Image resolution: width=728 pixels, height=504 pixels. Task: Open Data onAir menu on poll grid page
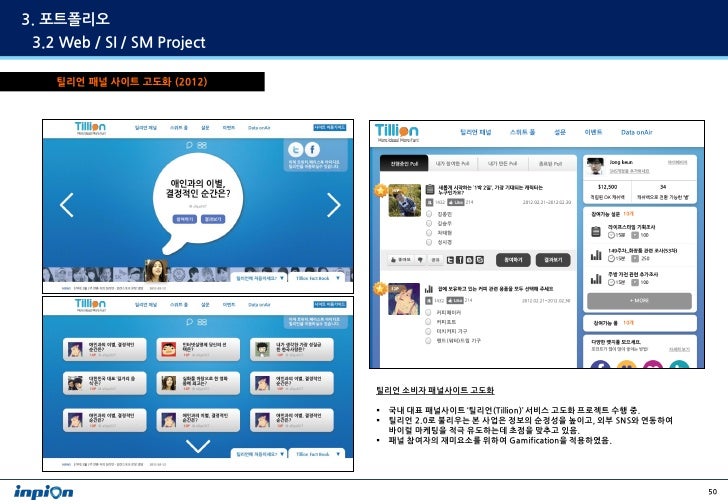click(259, 305)
